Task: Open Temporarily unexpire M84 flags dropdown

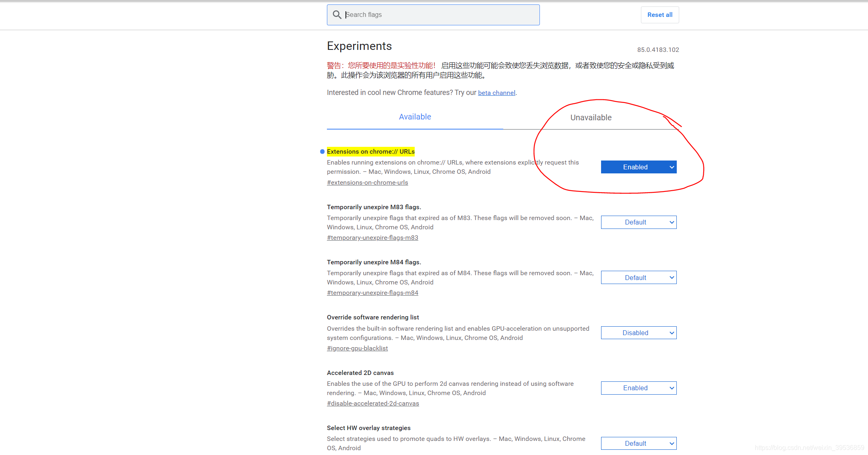Action: pos(639,278)
